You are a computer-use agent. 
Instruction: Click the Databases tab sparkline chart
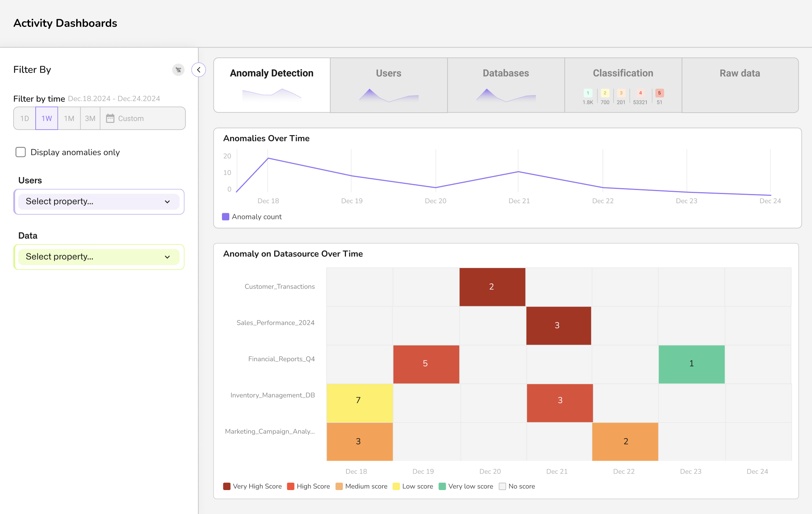(x=506, y=96)
